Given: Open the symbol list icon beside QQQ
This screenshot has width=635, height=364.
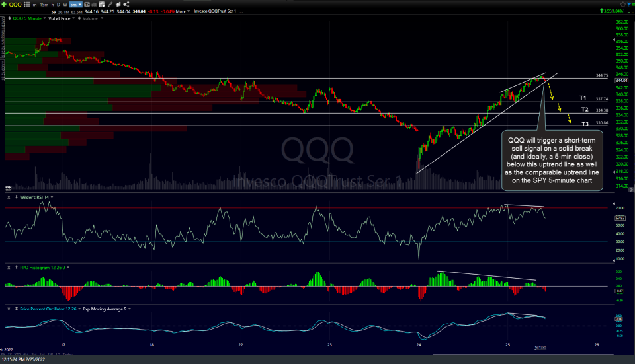Looking at the screenshot, I should click(27, 5).
